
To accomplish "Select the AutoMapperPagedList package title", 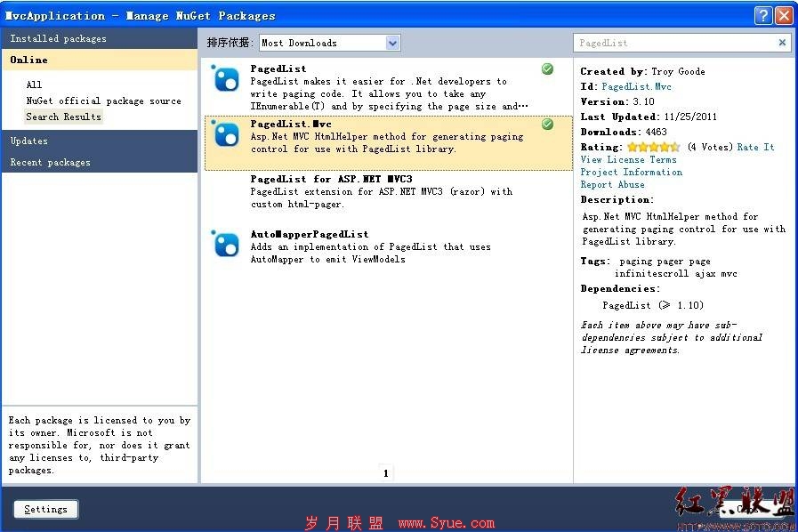I will point(310,234).
